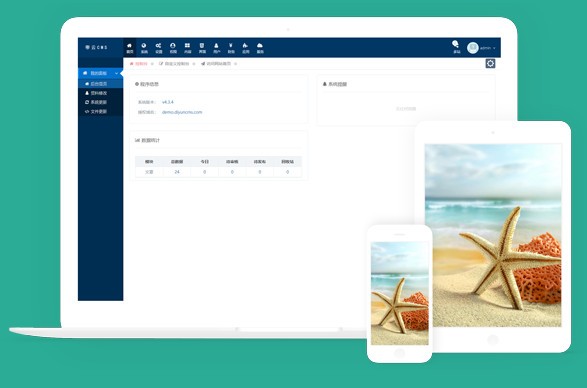Click the total count 24 link in table
The height and width of the screenshot is (388, 587).
(x=177, y=172)
